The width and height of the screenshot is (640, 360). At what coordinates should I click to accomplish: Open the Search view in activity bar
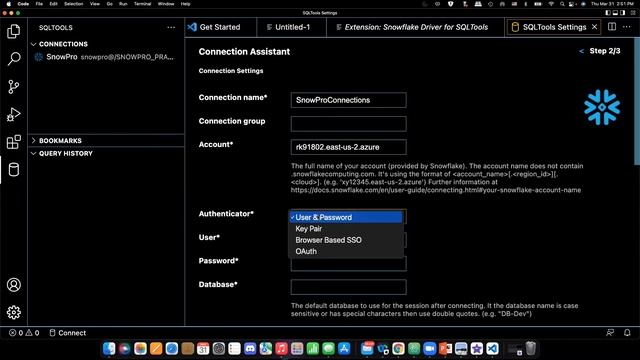tap(13, 59)
